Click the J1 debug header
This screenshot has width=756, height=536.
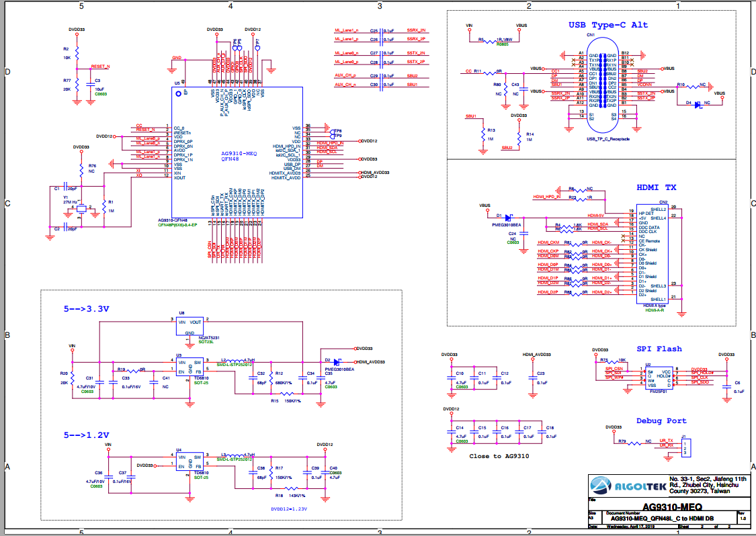click(685, 448)
